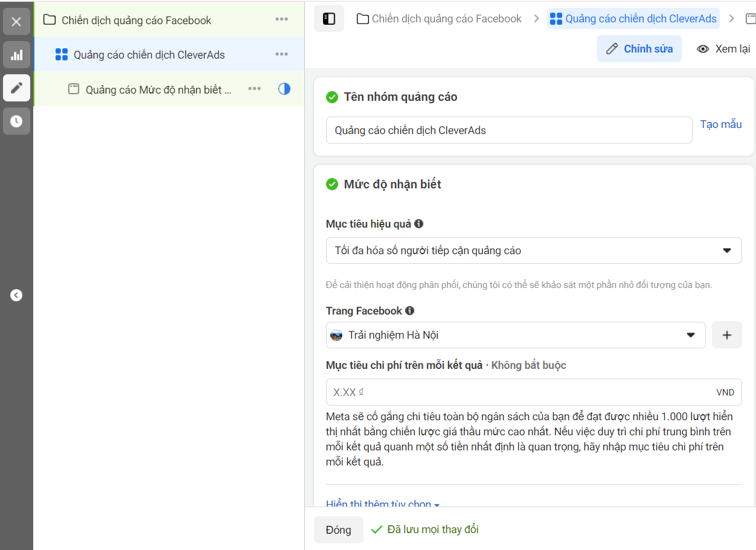Click the Đóng button
Image resolution: width=756 pixels, height=550 pixels.
tap(338, 529)
